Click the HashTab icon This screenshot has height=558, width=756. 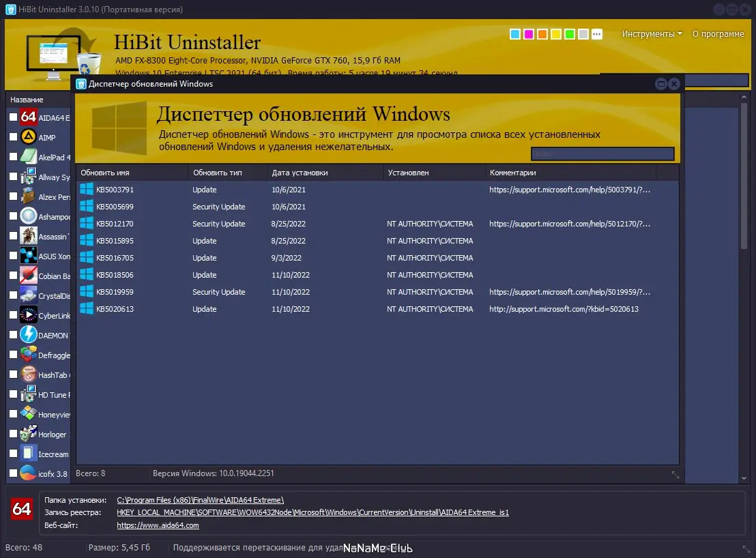[29, 374]
